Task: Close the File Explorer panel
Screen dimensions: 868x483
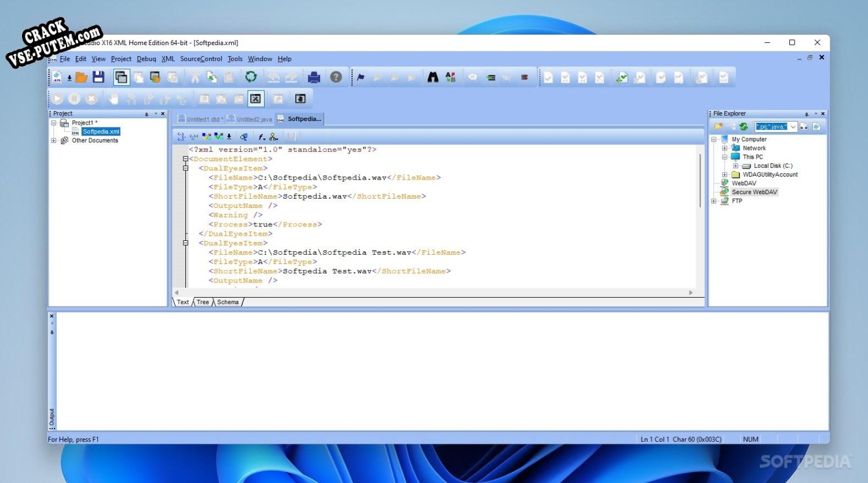Action: (x=823, y=114)
